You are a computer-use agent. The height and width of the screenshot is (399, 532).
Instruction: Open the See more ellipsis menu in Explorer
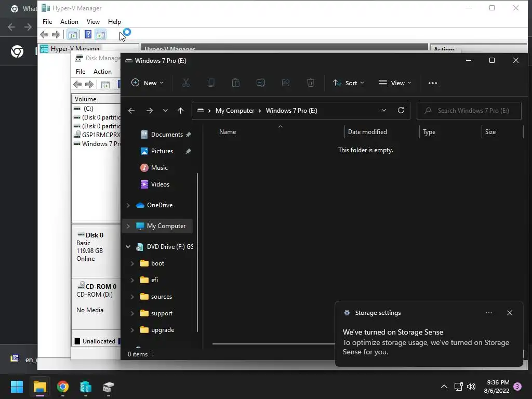[433, 83]
